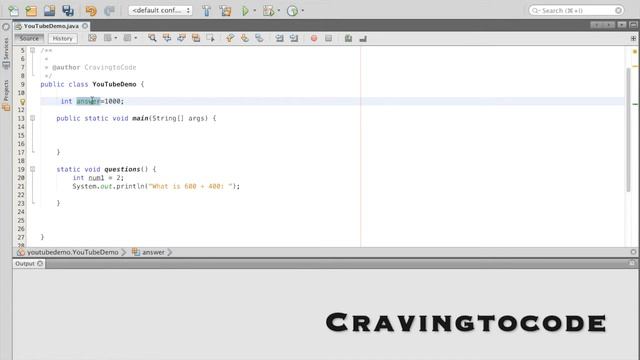Screen dimensions: 640x360
Task: Run the project with green play icon
Action: coord(245,11)
